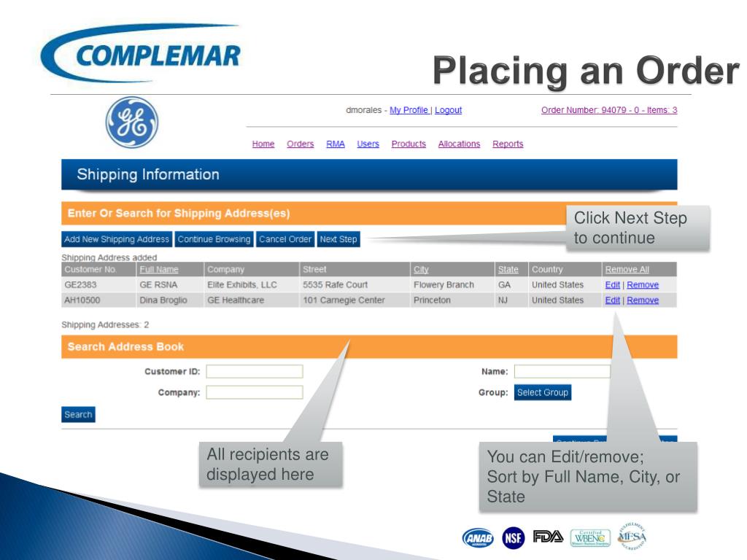The image size is (747, 560).
Task: Open the Users section
Action: (x=368, y=144)
